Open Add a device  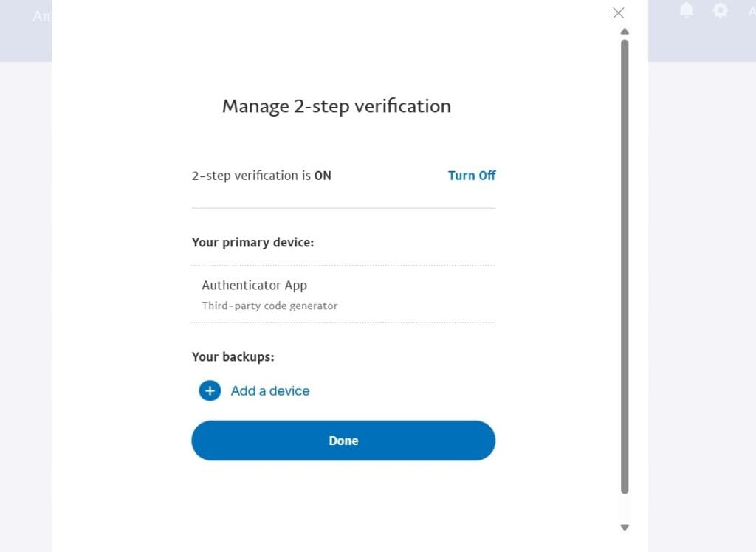[x=270, y=390]
